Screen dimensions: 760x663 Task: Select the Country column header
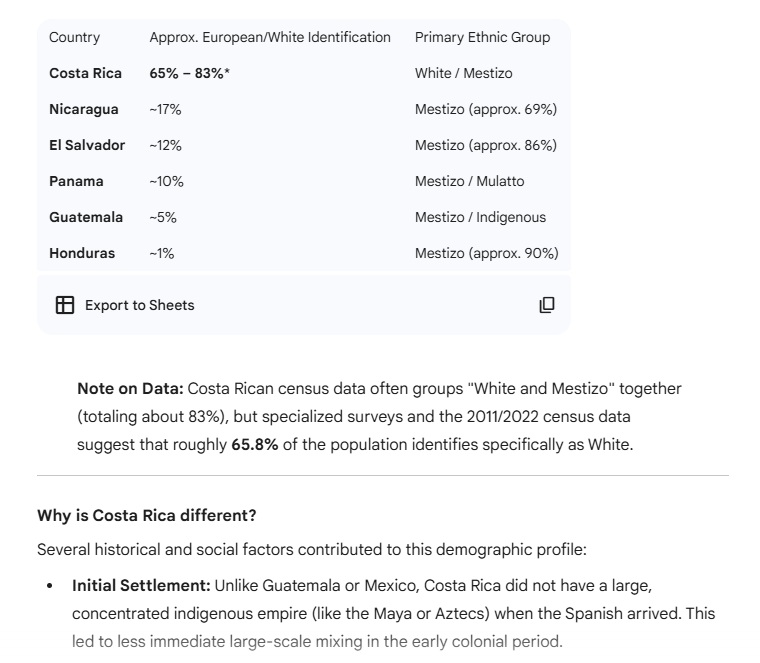[x=74, y=37]
